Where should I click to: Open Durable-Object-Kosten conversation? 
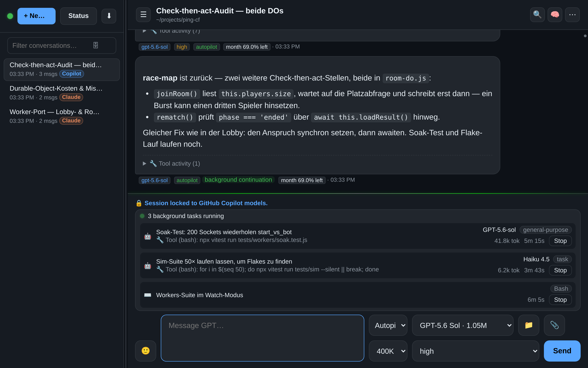[x=62, y=93]
